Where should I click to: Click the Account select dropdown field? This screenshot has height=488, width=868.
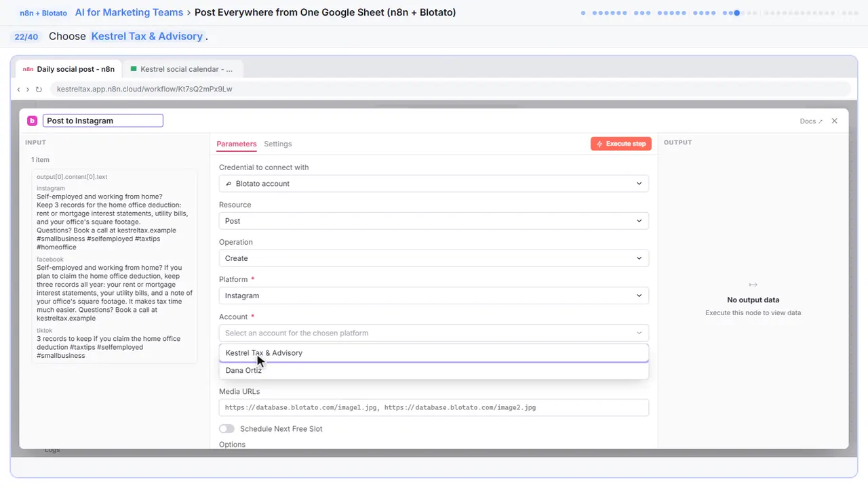tap(434, 333)
